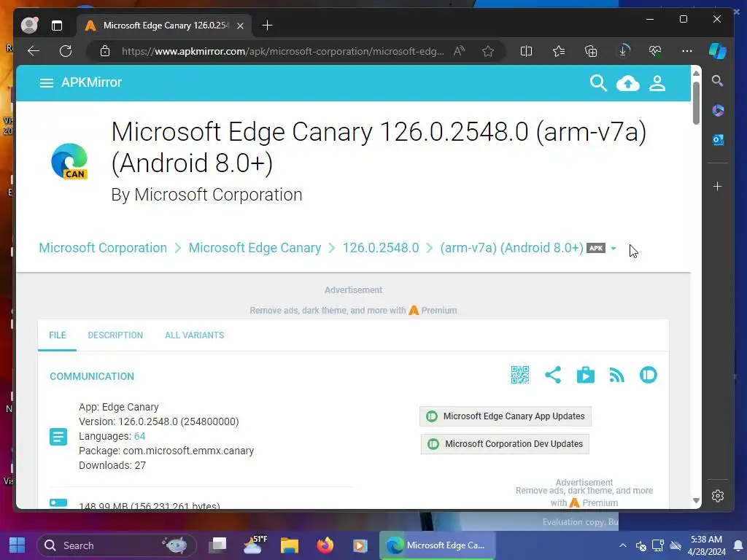Click the scrollbar down arrow

tap(696, 500)
